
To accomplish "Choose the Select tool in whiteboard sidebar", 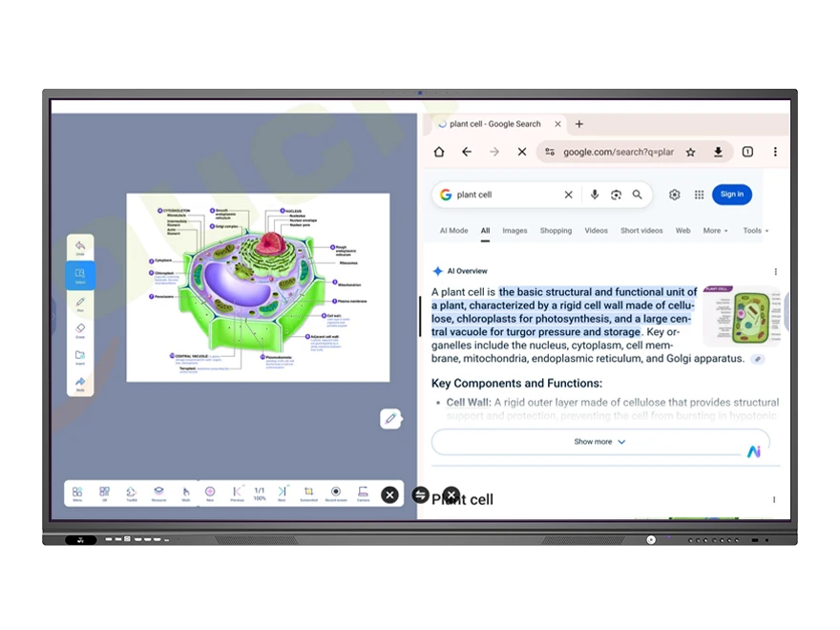I will 80,275.
